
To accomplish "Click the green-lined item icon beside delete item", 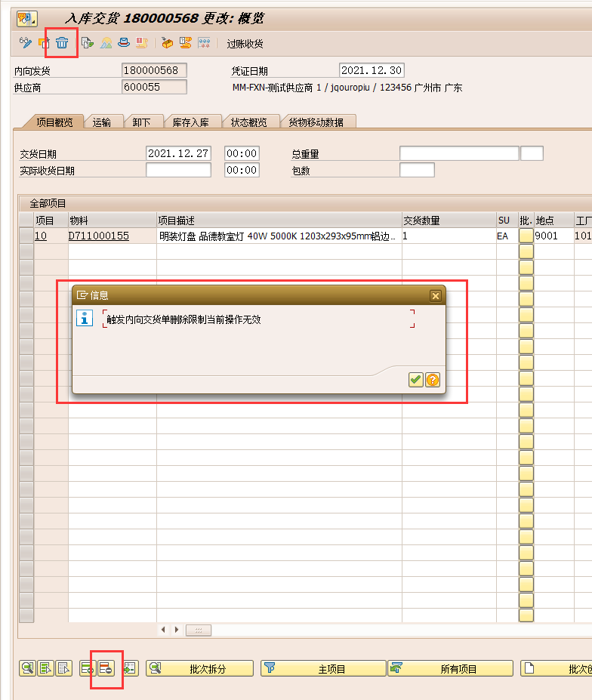I will pyautogui.click(x=87, y=668).
